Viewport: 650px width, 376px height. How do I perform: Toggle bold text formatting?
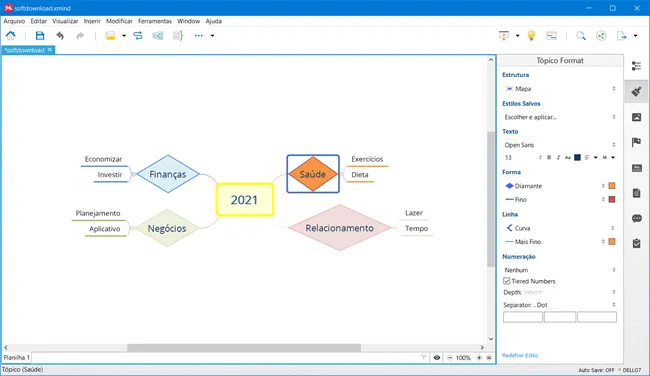(x=549, y=158)
